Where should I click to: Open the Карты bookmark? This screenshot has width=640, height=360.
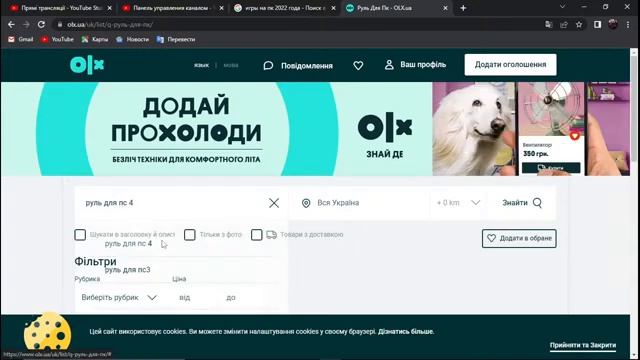(95, 39)
